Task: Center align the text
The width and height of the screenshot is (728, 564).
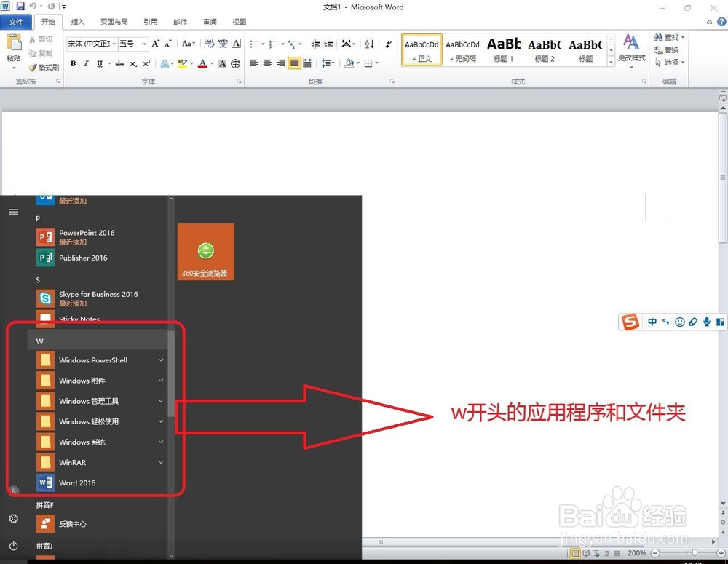Action: click(x=267, y=63)
